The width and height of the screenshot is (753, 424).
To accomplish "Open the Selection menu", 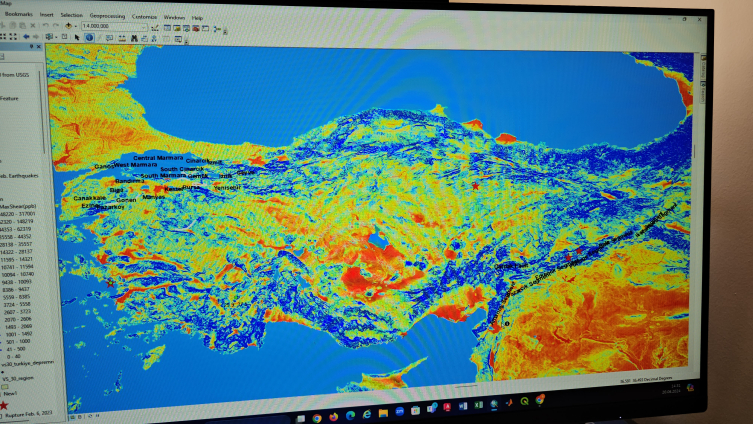I will (x=71, y=17).
